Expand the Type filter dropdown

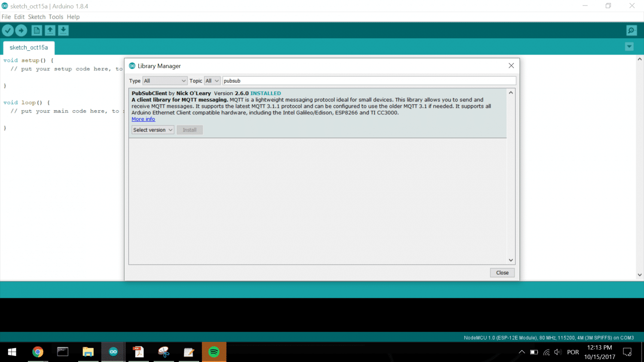(165, 81)
